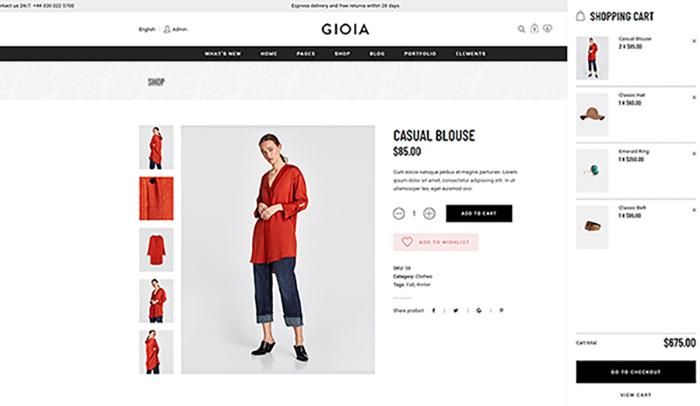Increase quantity with plus button

(429, 213)
